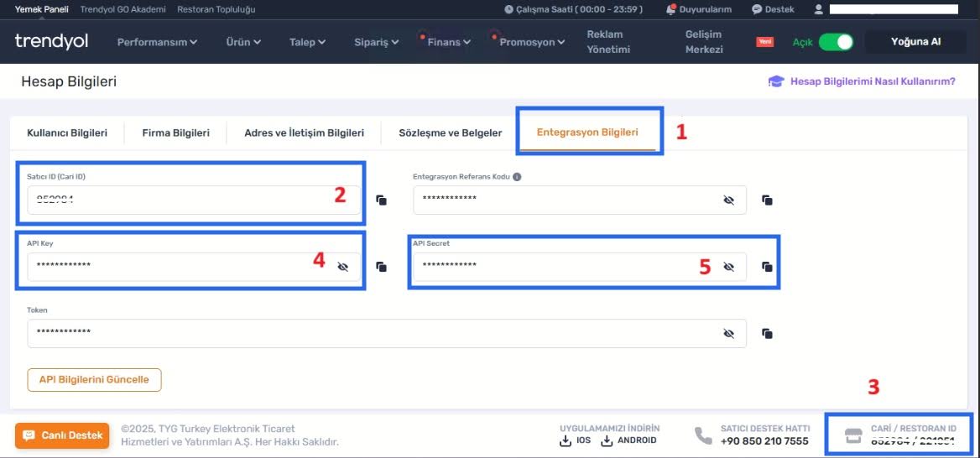Show the API Secret using eye icon
Viewport: 980px width, 458px height.
[728, 267]
